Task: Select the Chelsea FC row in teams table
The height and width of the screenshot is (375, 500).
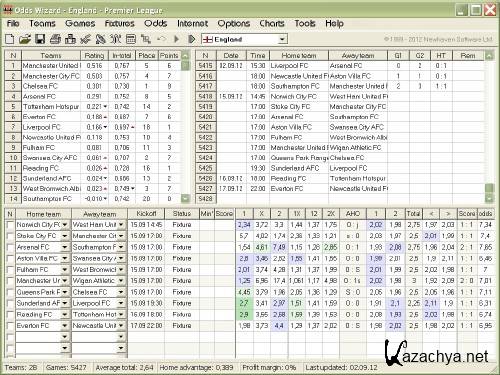Action: [x=93, y=86]
